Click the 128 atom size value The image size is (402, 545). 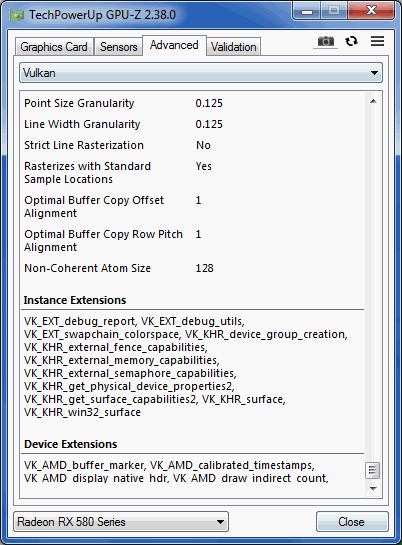204,268
